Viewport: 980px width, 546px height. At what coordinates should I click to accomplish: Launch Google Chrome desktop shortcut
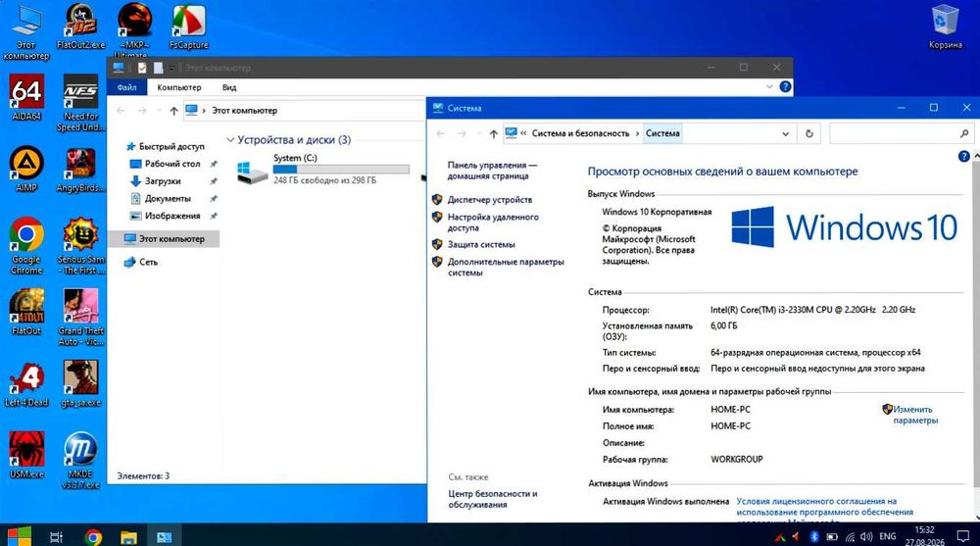[x=26, y=246]
